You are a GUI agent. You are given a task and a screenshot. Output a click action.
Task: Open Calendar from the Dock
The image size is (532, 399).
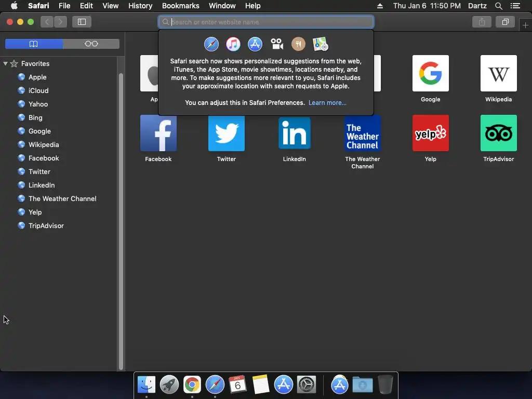[237, 384]
